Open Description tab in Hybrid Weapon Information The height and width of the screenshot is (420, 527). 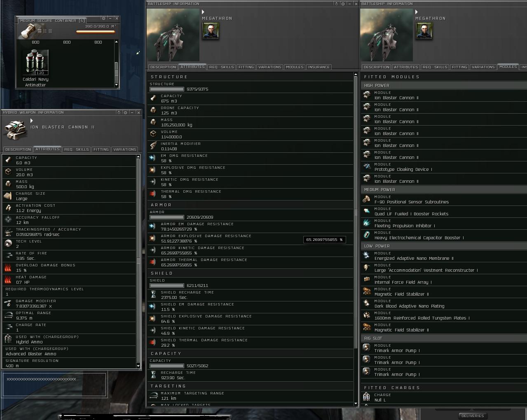pyautogui.click(x=18, y=149)
